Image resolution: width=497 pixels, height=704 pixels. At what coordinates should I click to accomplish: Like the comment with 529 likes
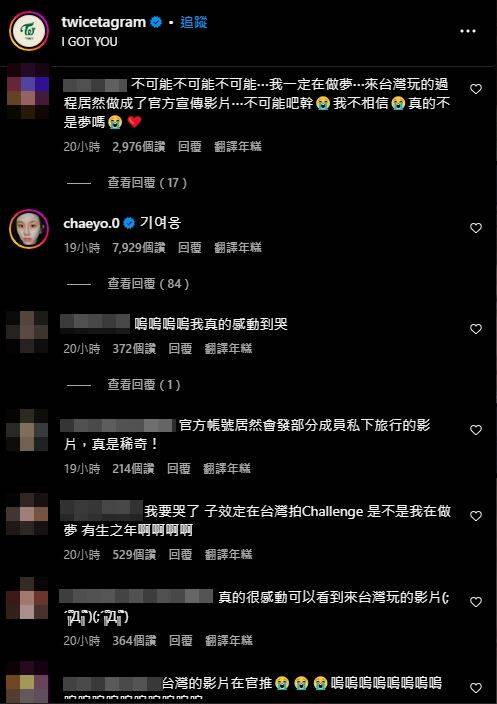476,516
